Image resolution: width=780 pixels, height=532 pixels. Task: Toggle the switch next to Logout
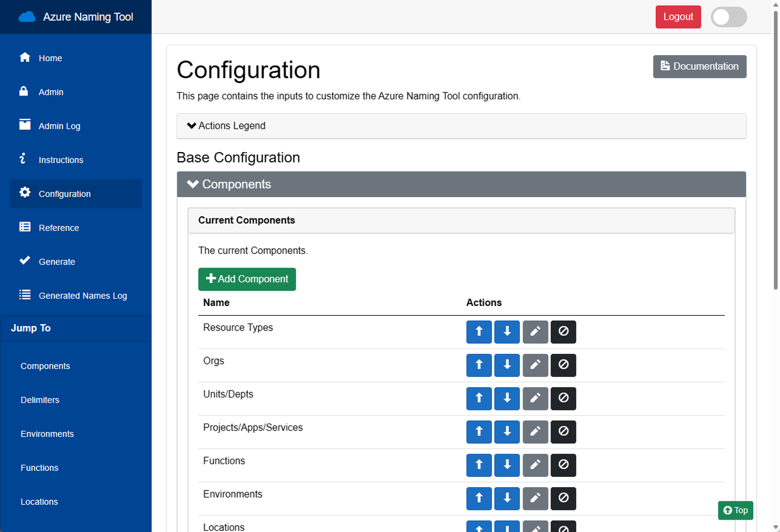(x=729, y=17)
